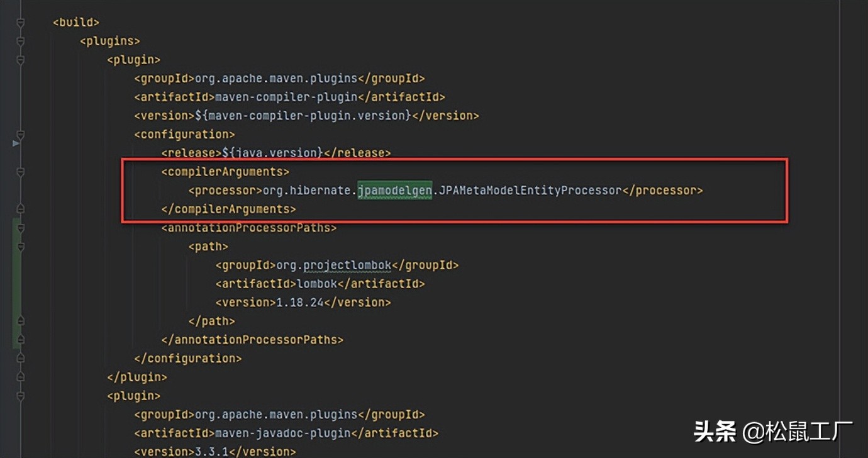
Task: Click the fold icon next to the plugins tag
Action: 20,40
